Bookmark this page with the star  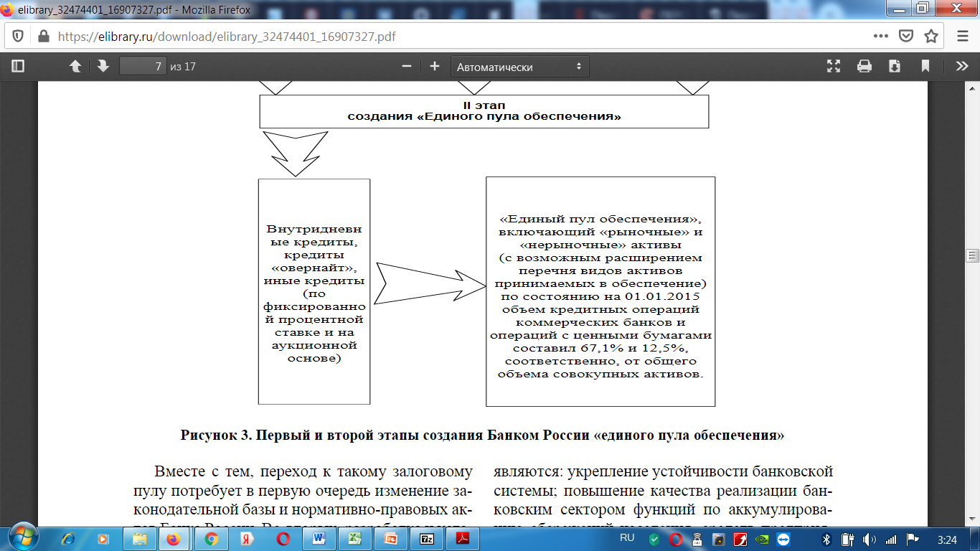[x=931, y=36]
